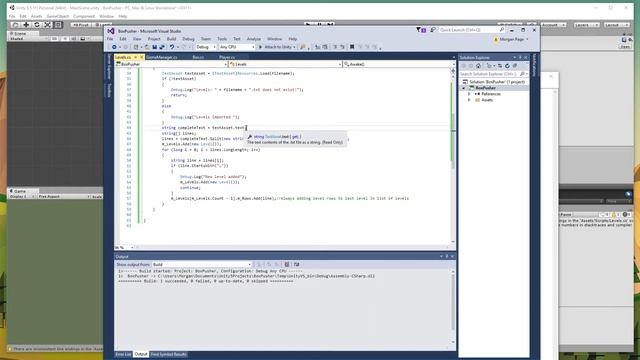
Task: Click feedback icon beside Quick Launch box
Action: pos(433,30)
